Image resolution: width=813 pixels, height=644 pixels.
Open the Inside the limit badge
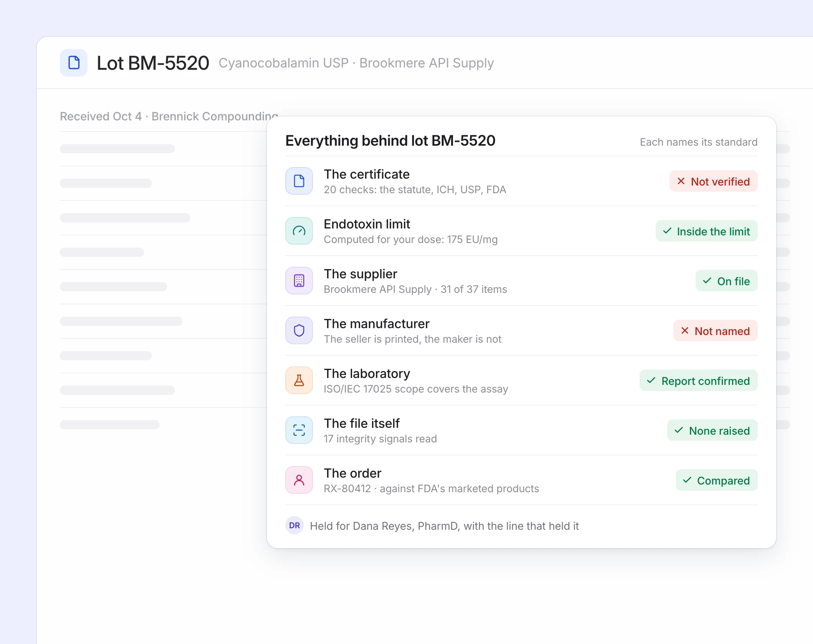tap(707, 231)
